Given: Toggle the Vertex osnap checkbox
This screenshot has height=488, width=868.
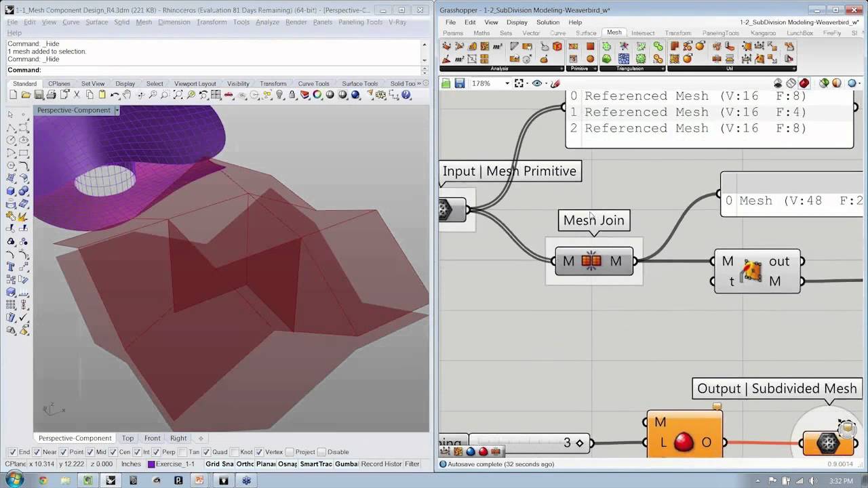Looking at the screenshot, I should point(260,452).
